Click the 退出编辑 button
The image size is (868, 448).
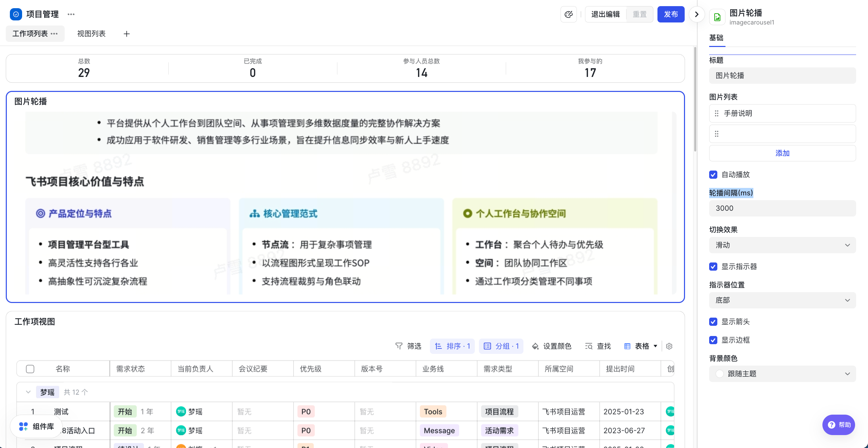point(605,14)
